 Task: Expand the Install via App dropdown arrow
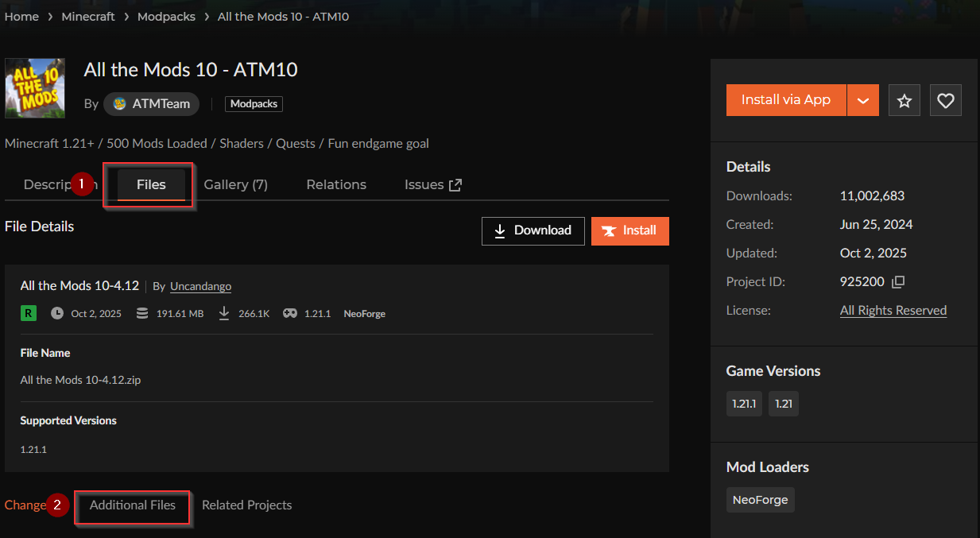(862, 100)
